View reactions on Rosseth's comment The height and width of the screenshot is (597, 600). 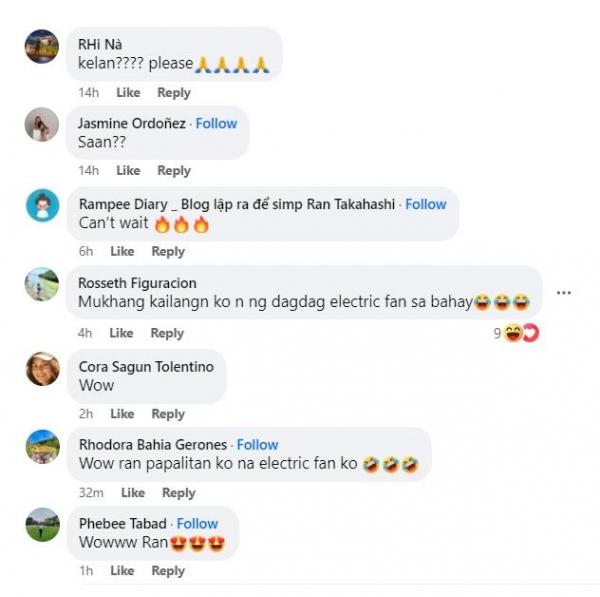coord(516,333)
